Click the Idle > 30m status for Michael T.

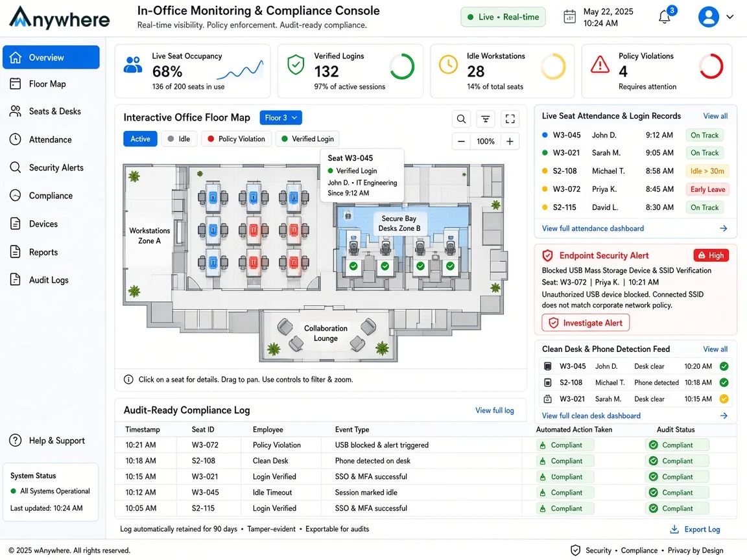pos(707,171)
